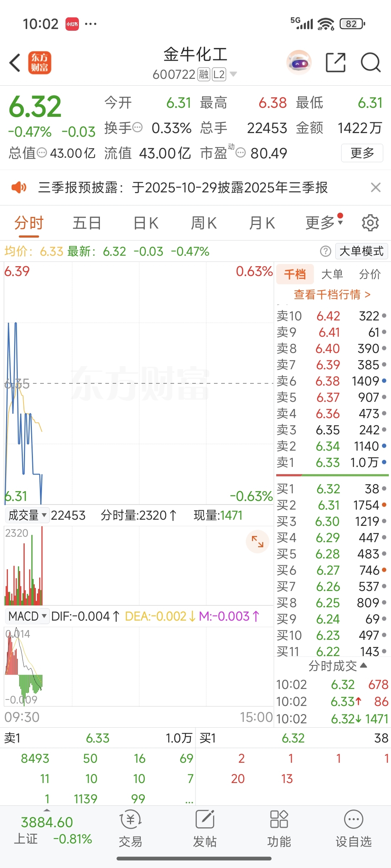This screenshot has width=391, height=868.
Task: Dismiss the 三季报预披露 notice
Action: pos(376,187)
